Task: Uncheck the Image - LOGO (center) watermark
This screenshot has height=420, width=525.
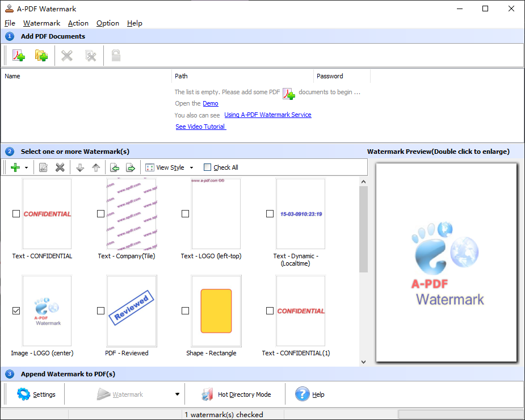Action: point(16,310)
